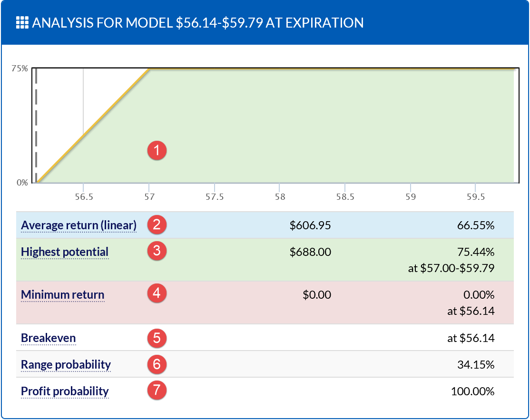Click marker 2 beside Average return
The image size is (530, 420).
(156, 225)
